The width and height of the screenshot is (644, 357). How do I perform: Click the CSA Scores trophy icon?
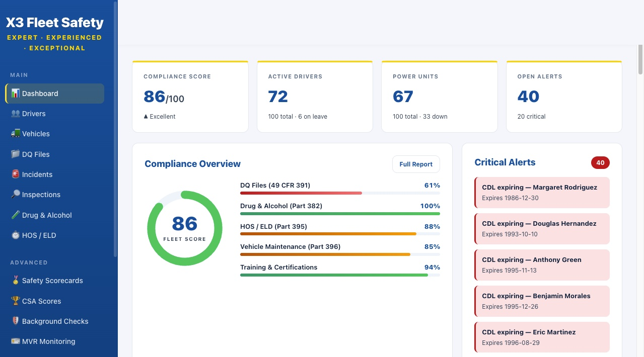click(16, 301)
